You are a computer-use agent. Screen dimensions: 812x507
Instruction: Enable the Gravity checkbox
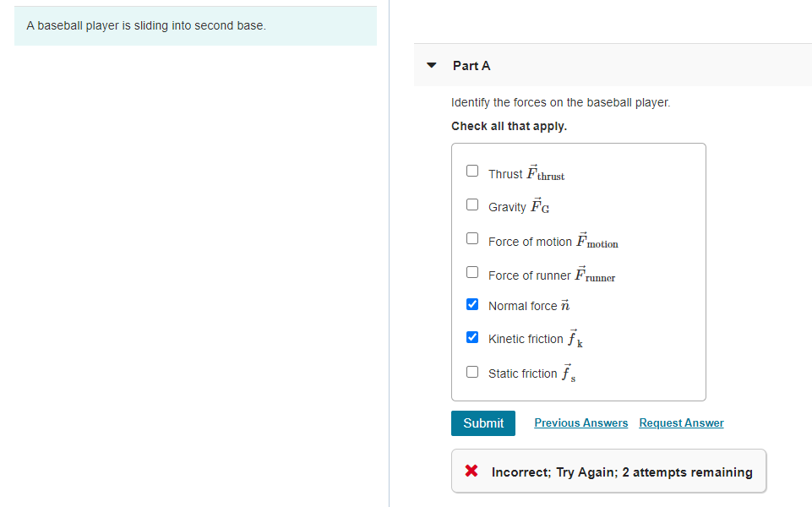coord(472,204)
